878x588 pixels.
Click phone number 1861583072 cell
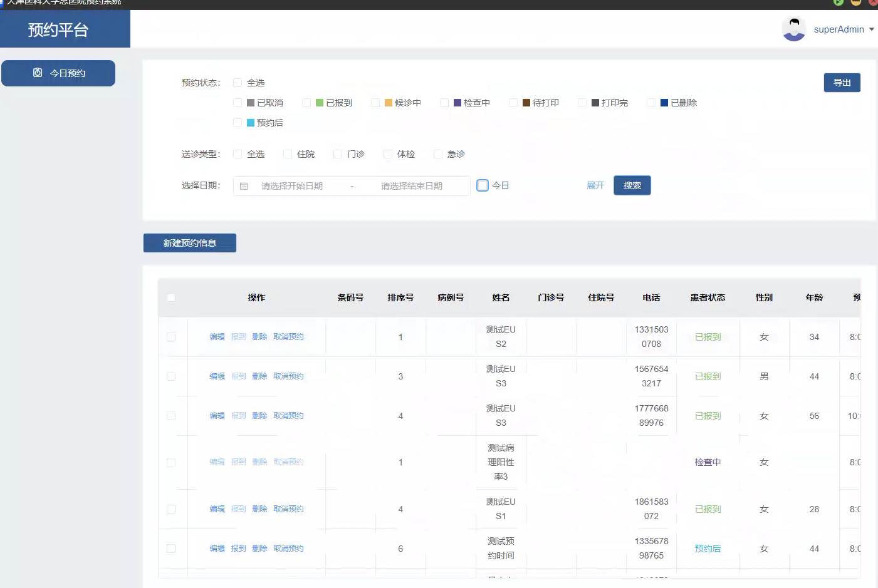pos(651,509)
